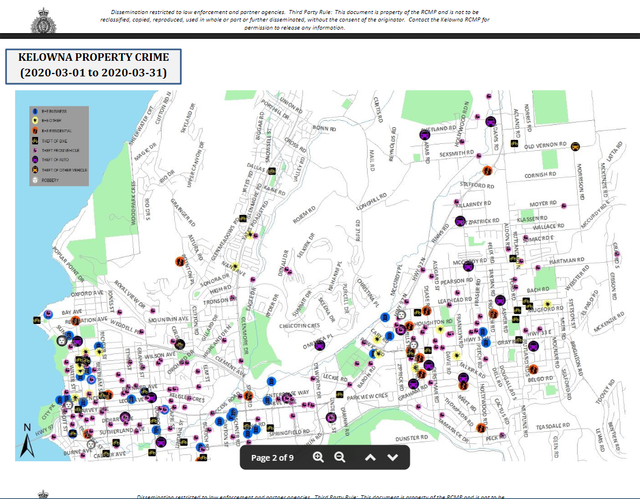Click the theft of auto marker at Arab Rd

click(x=425, y=134)
